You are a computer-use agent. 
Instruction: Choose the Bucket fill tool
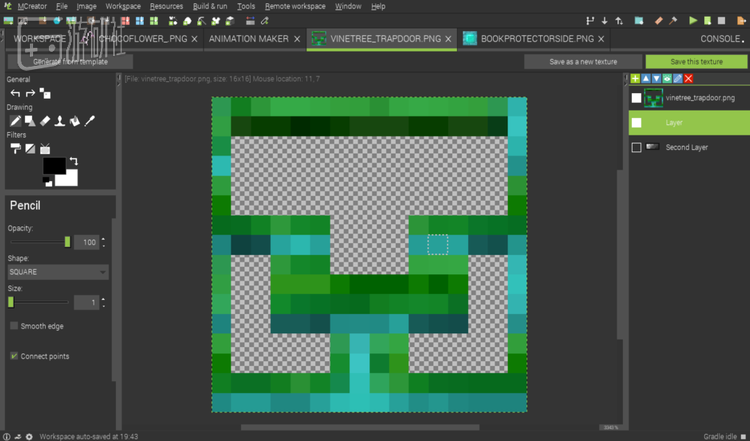pyautogui.click(x=75, y=121)
